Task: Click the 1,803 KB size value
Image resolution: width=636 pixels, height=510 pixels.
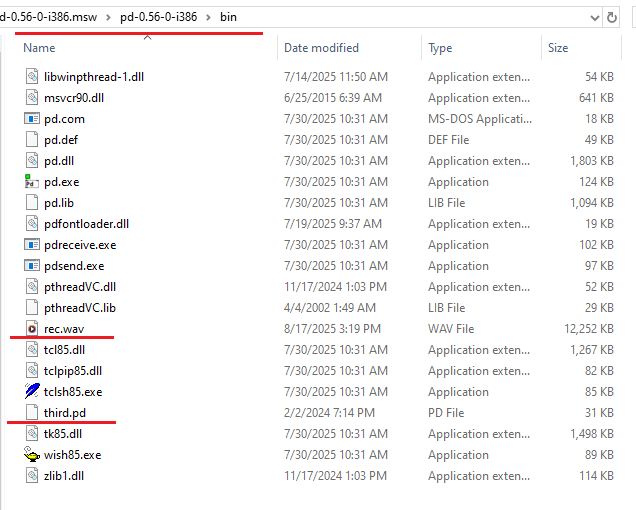Action: tap(592, 161)
